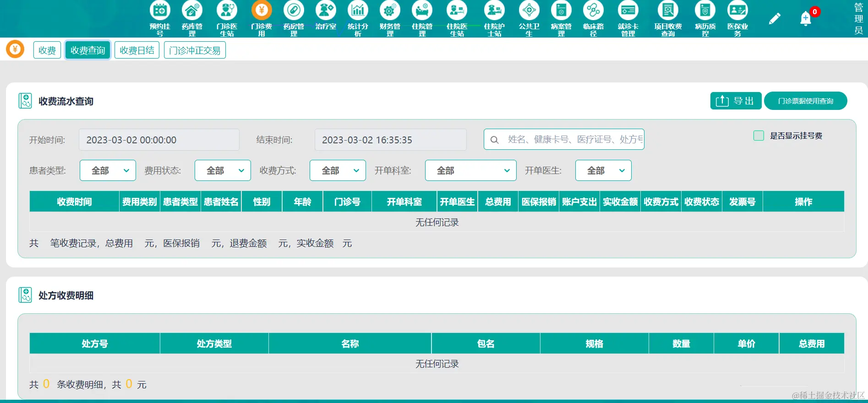Open the 药库管理 module icon
The image size is (868, 403).
192,10
